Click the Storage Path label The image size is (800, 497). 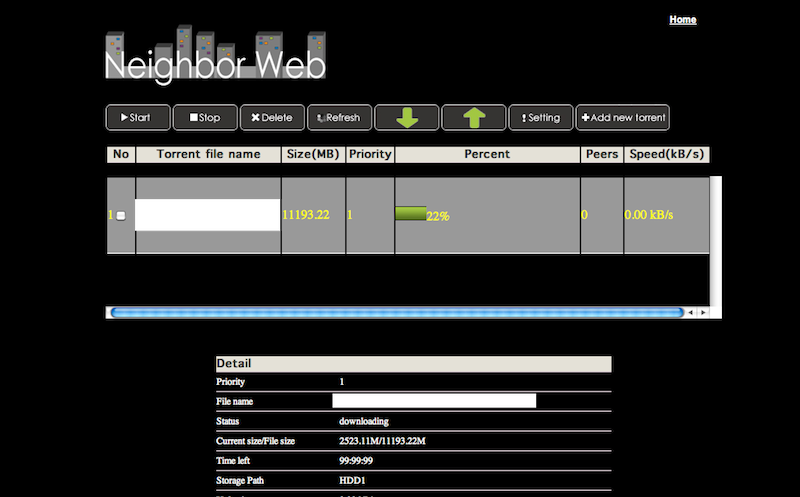coord(240,481)
